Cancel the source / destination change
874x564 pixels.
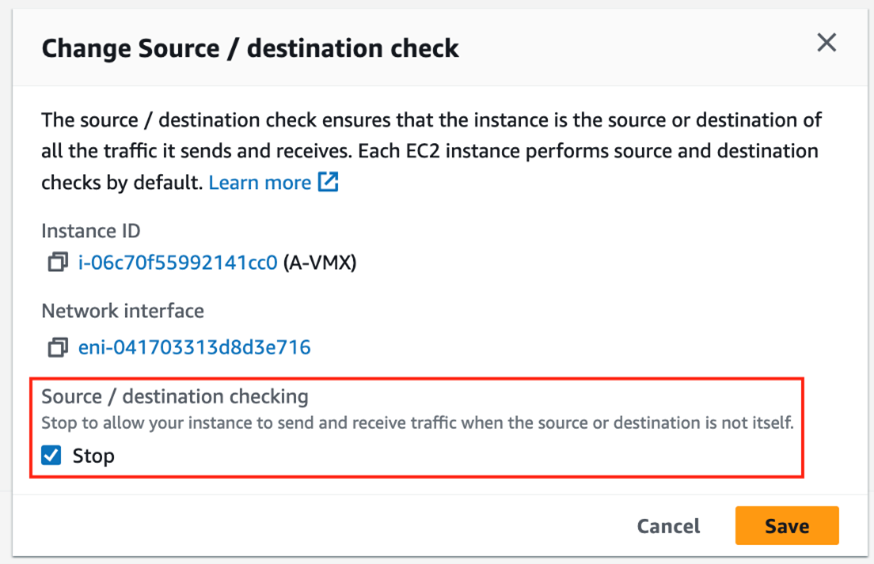click(668, 526)
